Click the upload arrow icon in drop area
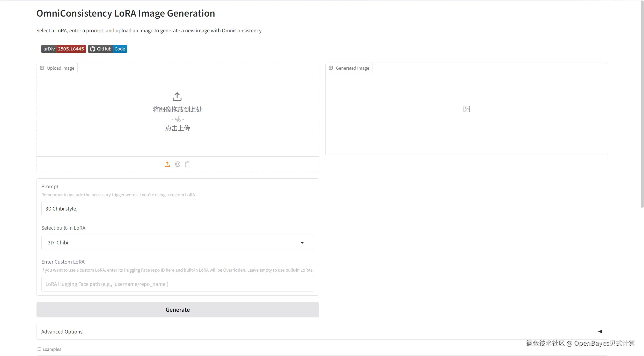The width and height of the screenshot is (644, 356). [177, 97]
